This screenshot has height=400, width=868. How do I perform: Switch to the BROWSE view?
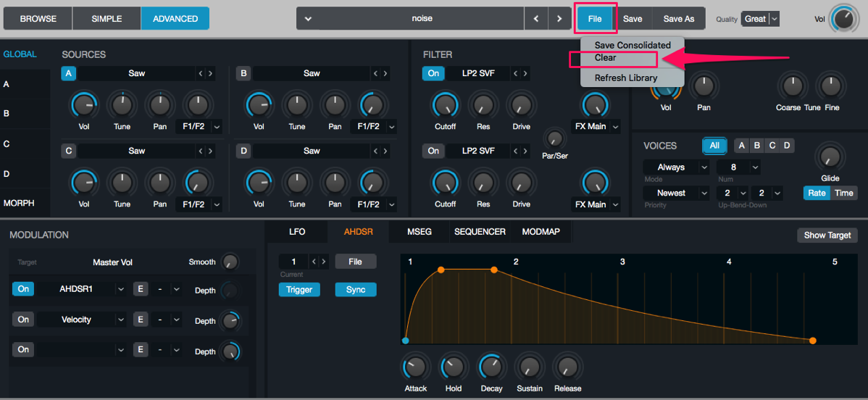click(38, 19)
